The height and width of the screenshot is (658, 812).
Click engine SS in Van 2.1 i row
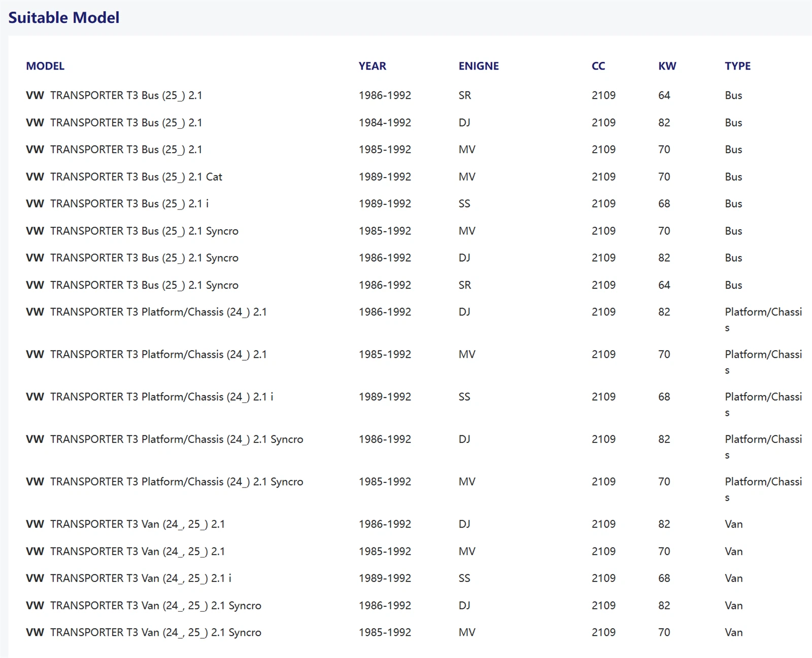[464, 578]
